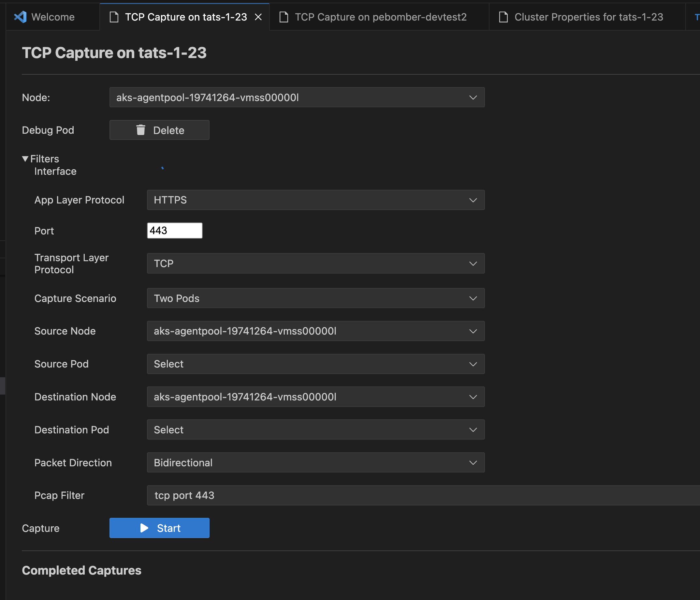Screen dimensions: 700x600
Task: Open the Capture Scenario dropdown
Action: point(316,298)
